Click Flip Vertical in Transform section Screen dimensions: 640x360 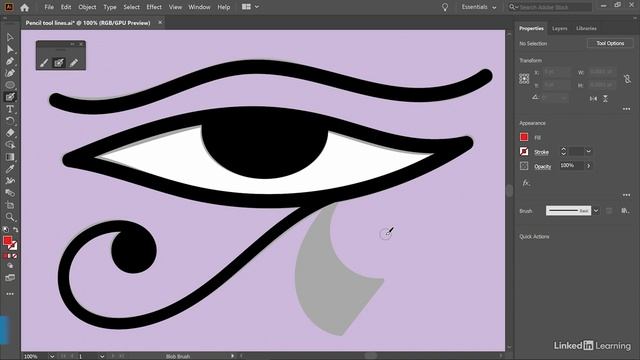point(605,98)
